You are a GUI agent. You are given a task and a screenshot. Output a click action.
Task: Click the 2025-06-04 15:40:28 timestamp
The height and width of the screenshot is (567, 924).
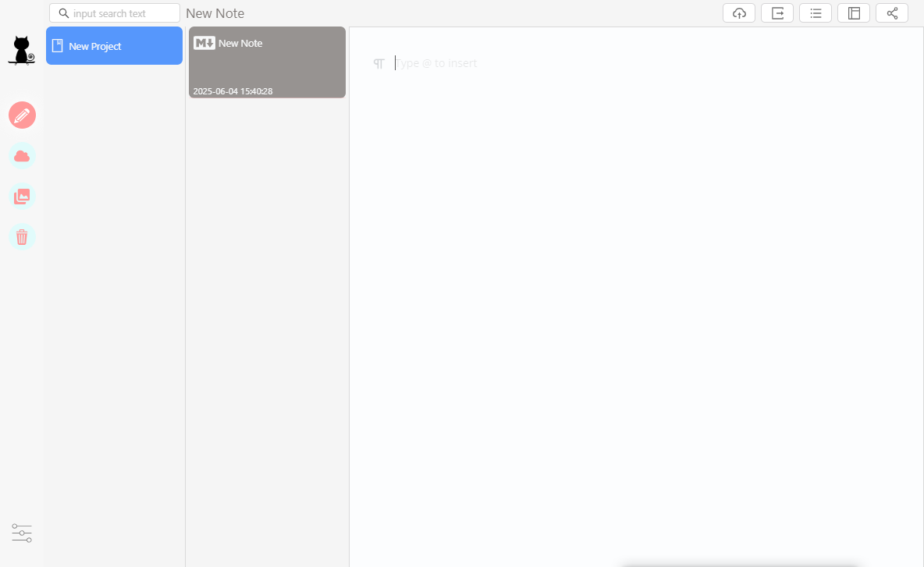coord(233,91)
